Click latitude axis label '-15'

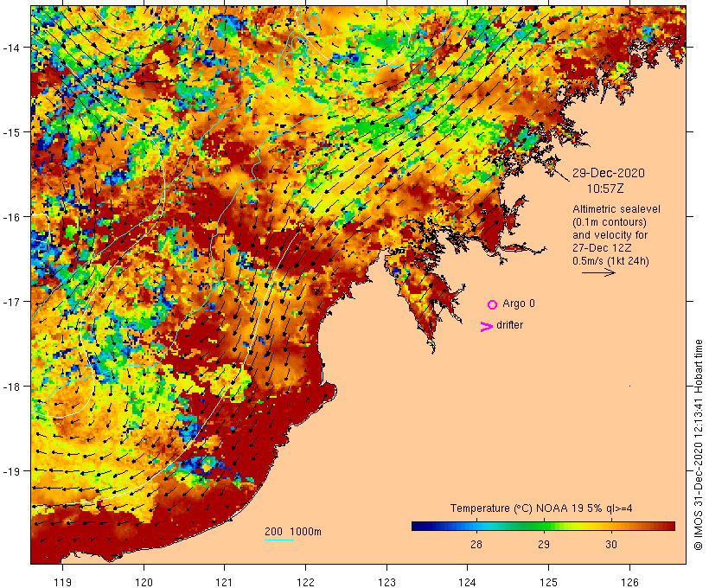[10, 132]
